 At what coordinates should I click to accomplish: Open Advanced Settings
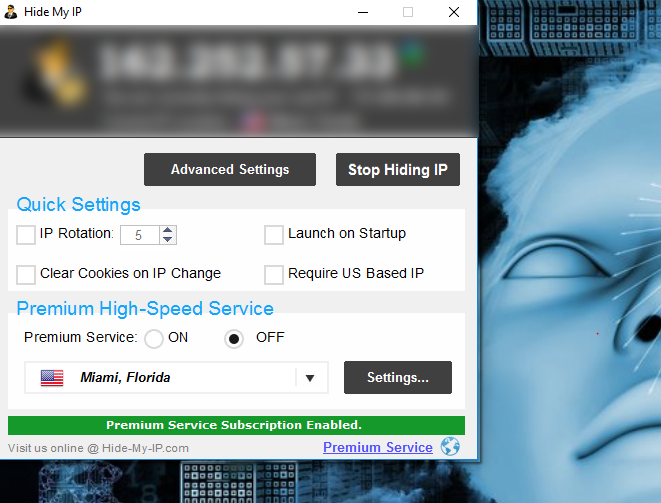coord(230,169)
